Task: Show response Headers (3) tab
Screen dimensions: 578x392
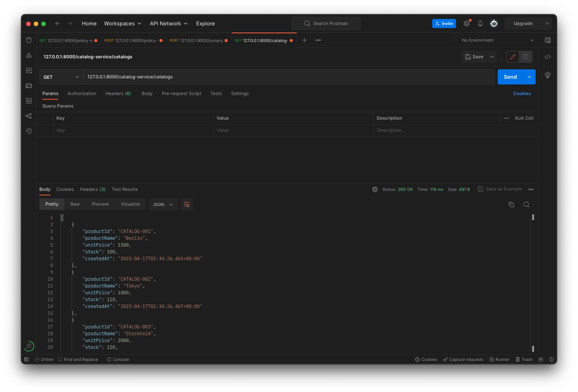Action: point(92,189)
